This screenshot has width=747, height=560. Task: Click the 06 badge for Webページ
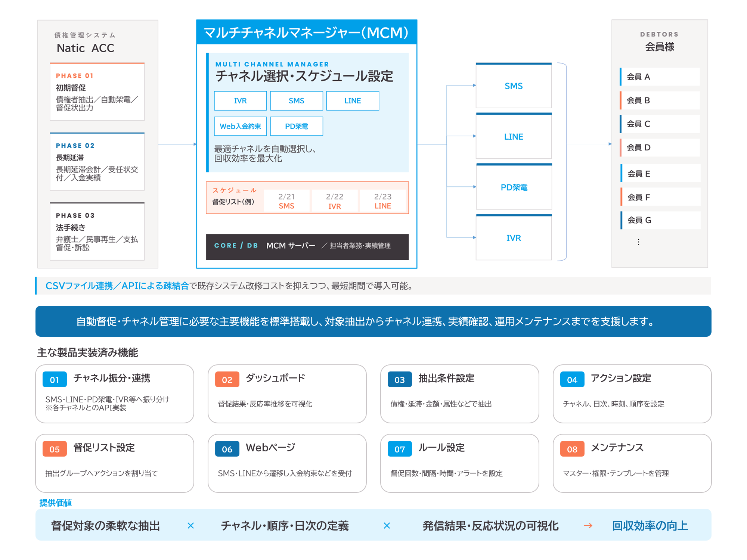point(227,449)
